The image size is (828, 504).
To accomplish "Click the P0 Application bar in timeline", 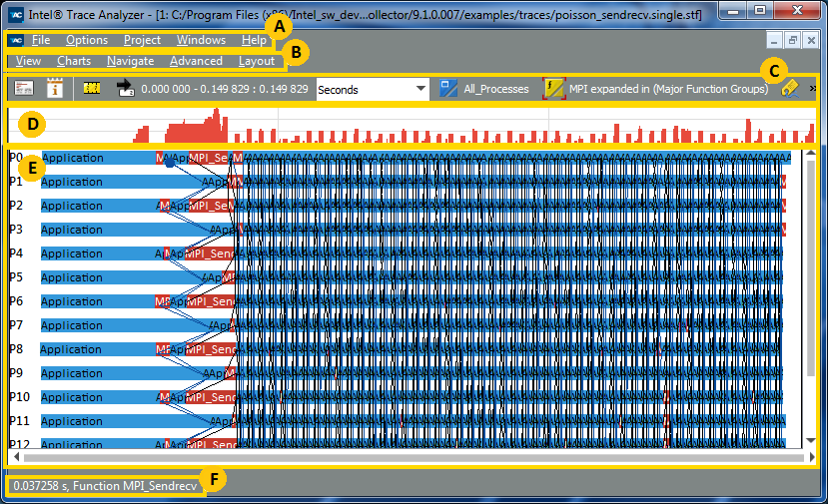I will pos(97,158).
